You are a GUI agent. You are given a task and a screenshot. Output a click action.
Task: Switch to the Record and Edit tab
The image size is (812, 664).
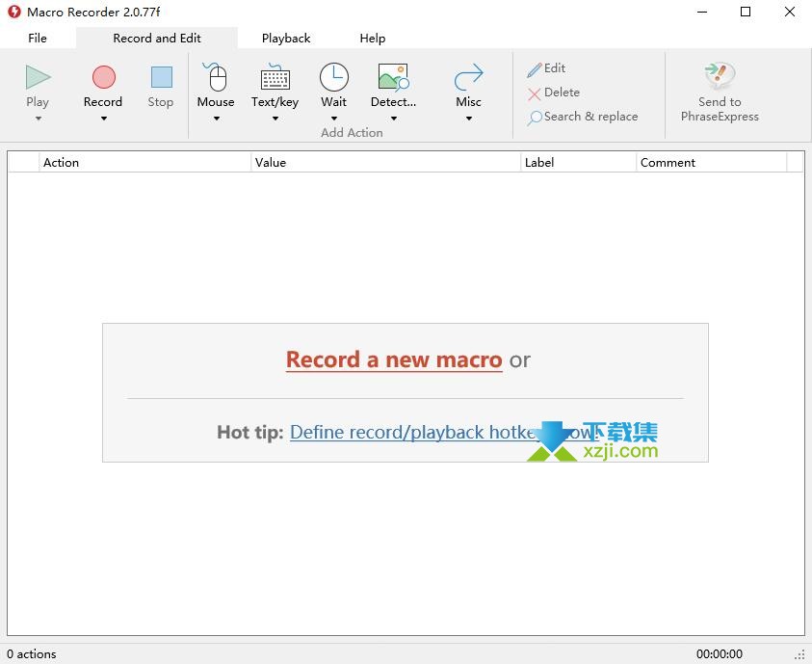click(157, 39)
